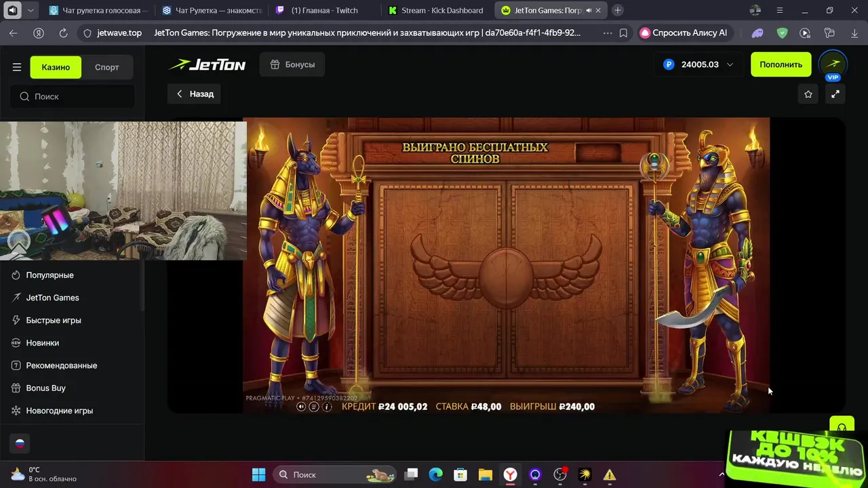Viewport: 868px width, 488px height.
Task: Open the Alice assistant taskbar icon
Action: tap(535, 474)
